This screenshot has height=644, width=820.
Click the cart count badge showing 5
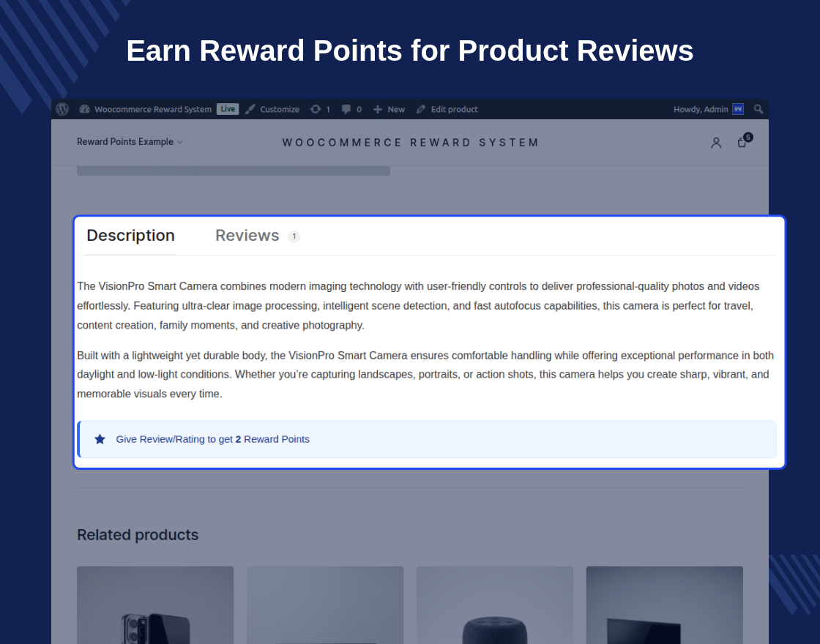click(x=748, y=137)
